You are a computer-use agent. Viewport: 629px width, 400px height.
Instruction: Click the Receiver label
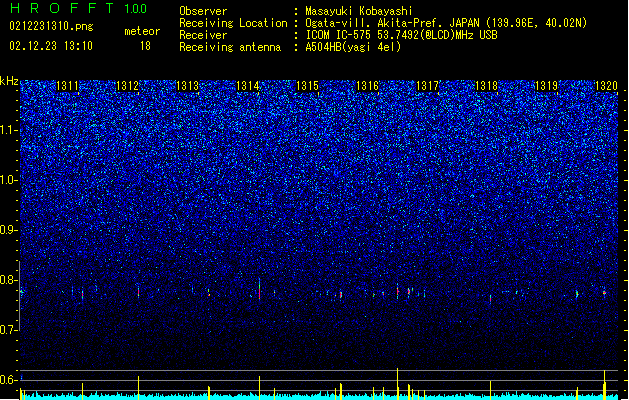click(x=203, y=35)
